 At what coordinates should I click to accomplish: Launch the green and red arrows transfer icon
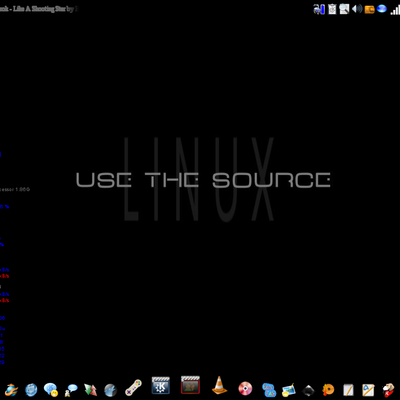pos(90,389)
